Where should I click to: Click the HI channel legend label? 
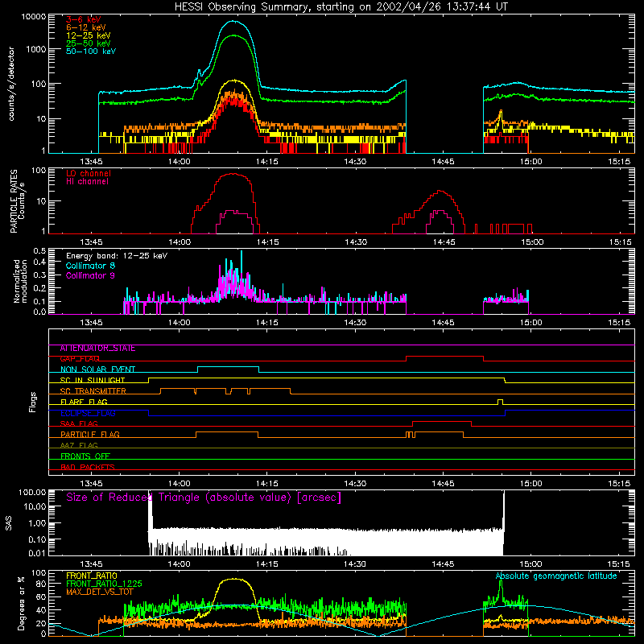[x=87, y=182]
